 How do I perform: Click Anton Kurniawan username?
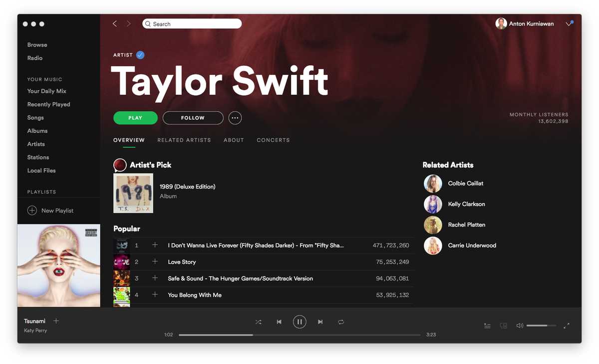(531, 24)
